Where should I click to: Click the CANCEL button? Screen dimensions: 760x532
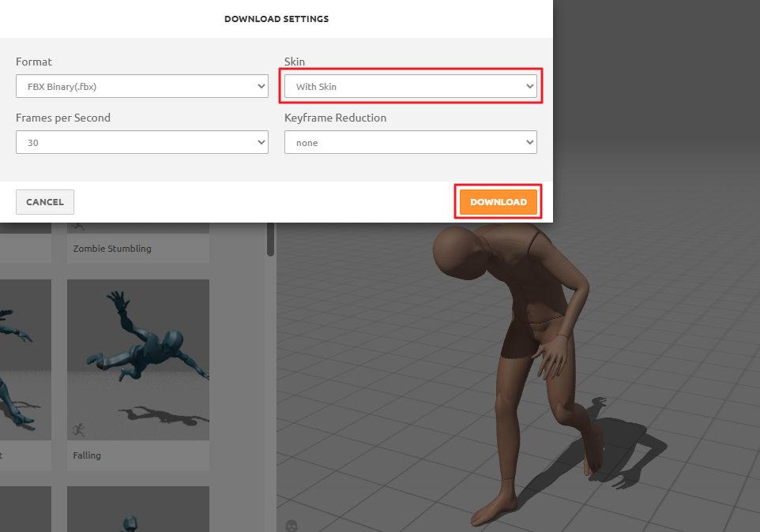pos(45,202)
